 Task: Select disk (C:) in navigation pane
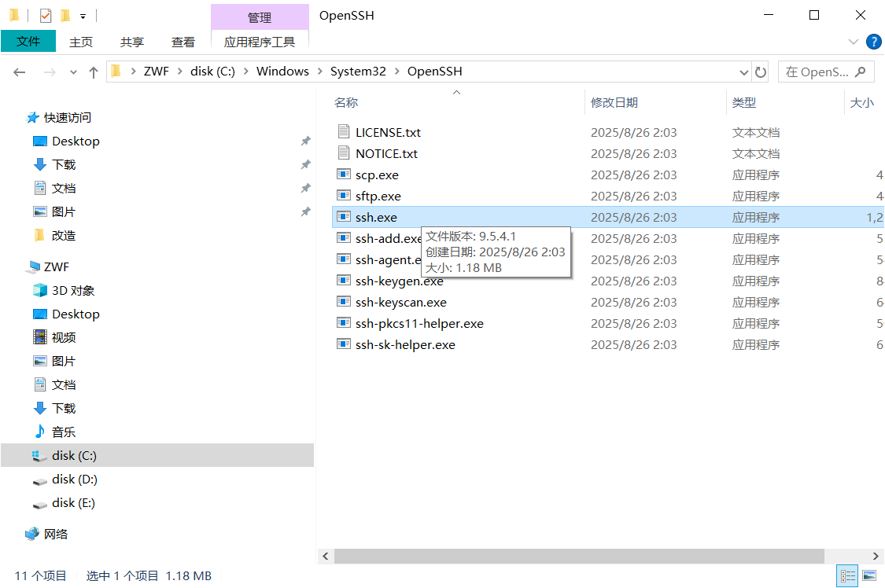coord(74,455)
